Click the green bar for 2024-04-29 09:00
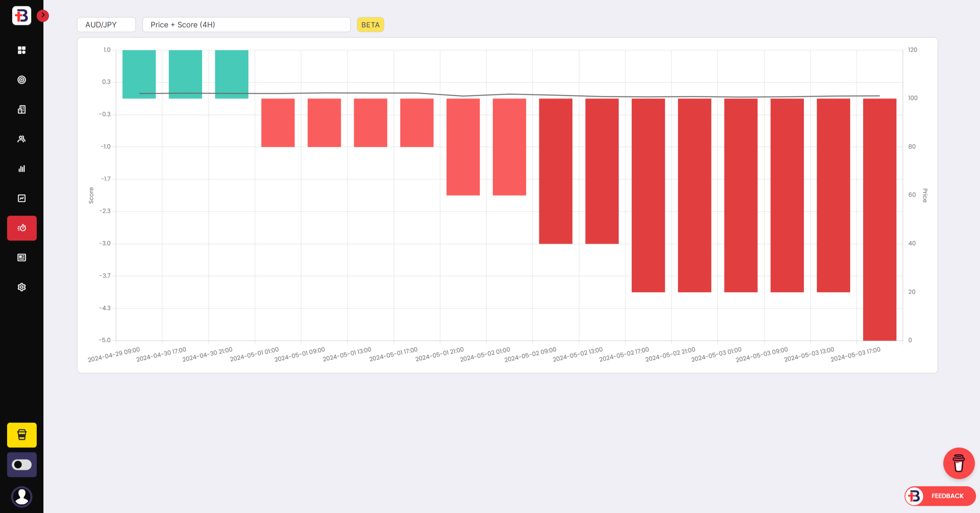This screenshot has height=513, width=980. tap(139, 74)
